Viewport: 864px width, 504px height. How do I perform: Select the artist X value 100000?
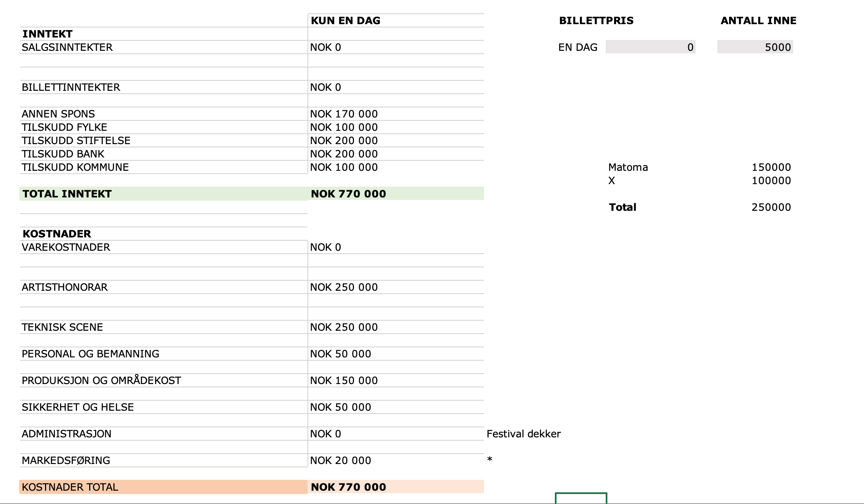(x=771, y=180)
